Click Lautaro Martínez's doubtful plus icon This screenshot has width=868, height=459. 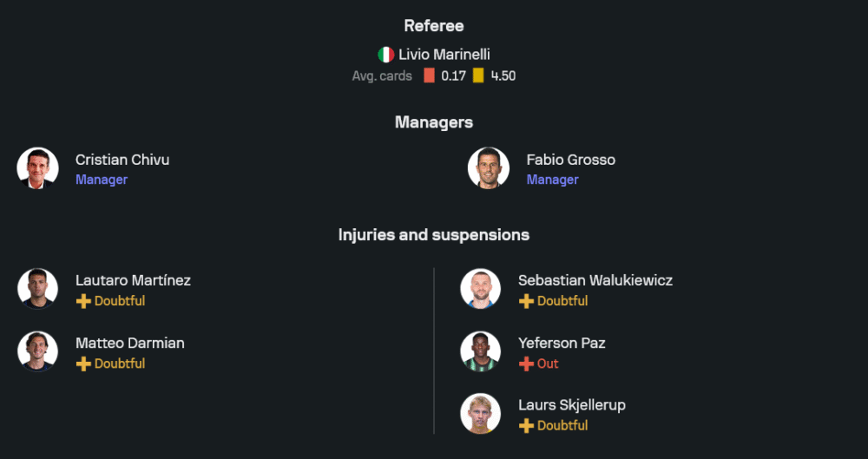pos(83,301)
